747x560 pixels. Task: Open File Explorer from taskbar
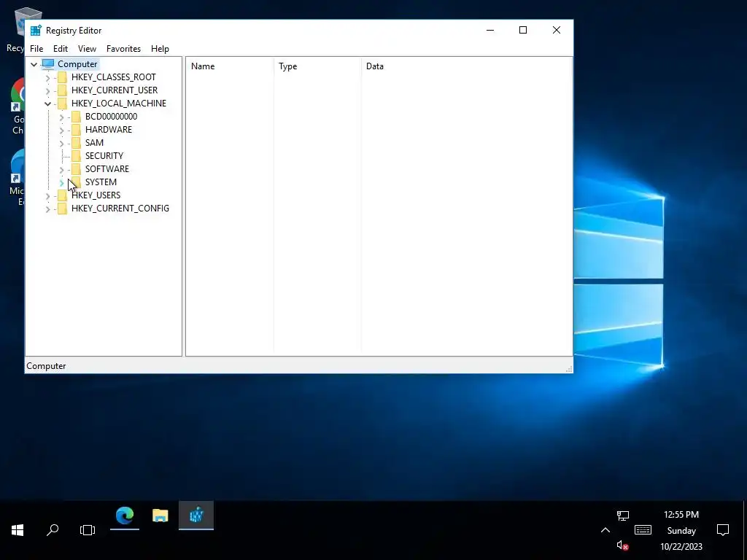(160, 516)
